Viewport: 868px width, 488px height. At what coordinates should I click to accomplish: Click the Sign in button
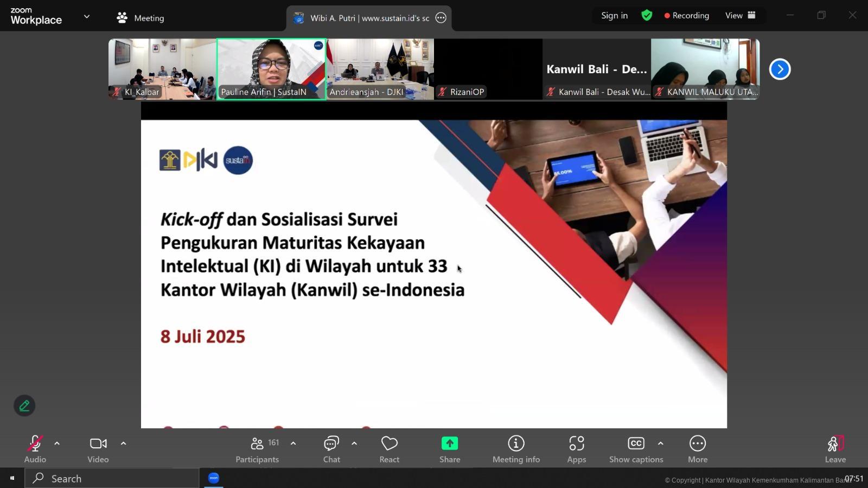point(614,15)
